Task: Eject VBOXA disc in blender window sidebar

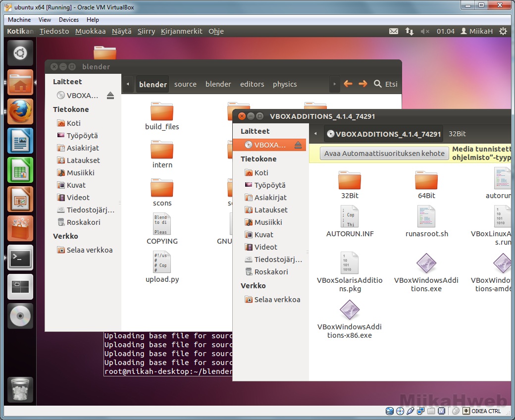Action: click(110, 96)
